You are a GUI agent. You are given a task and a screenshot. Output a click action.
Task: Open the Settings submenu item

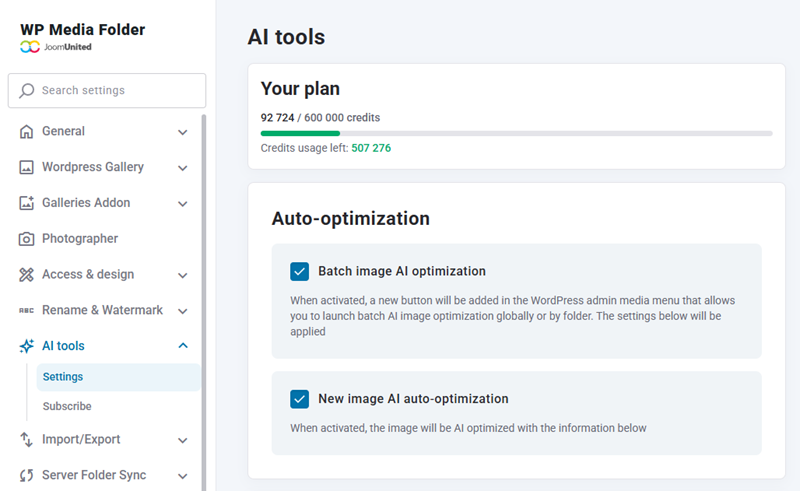pyautogui.click(x=63, y=377)
